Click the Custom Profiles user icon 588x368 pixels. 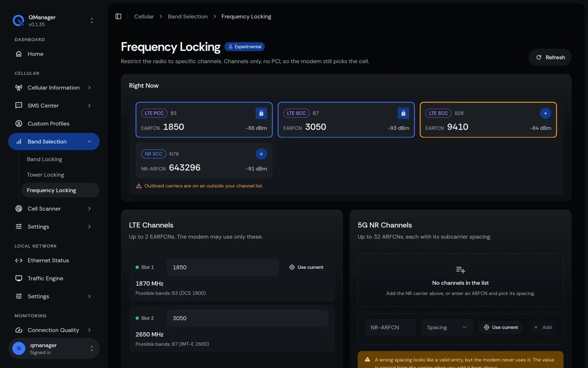point(19,124)
